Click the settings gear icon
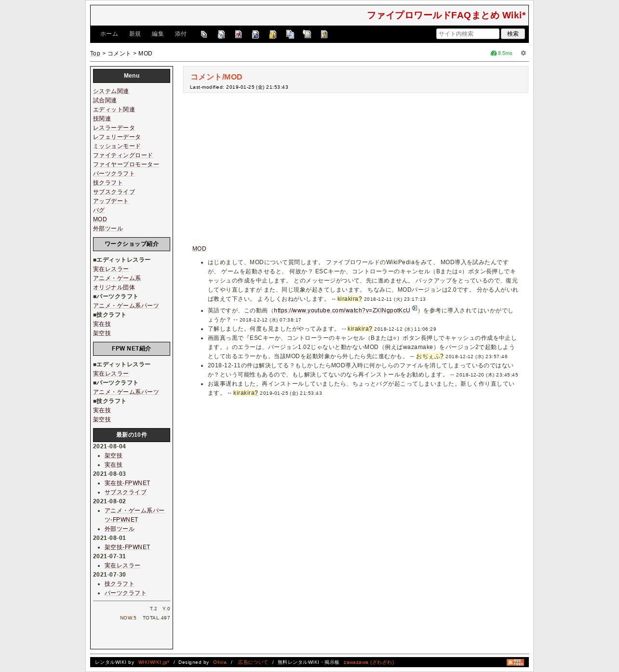Viewport: 619px width, 672px height. tap(523, 53)
